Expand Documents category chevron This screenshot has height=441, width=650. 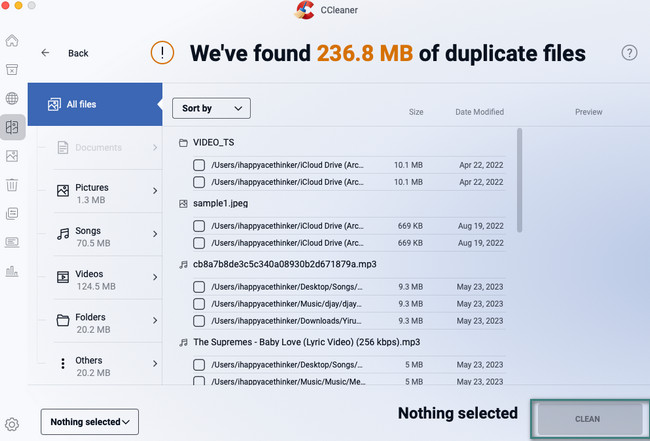155,148
